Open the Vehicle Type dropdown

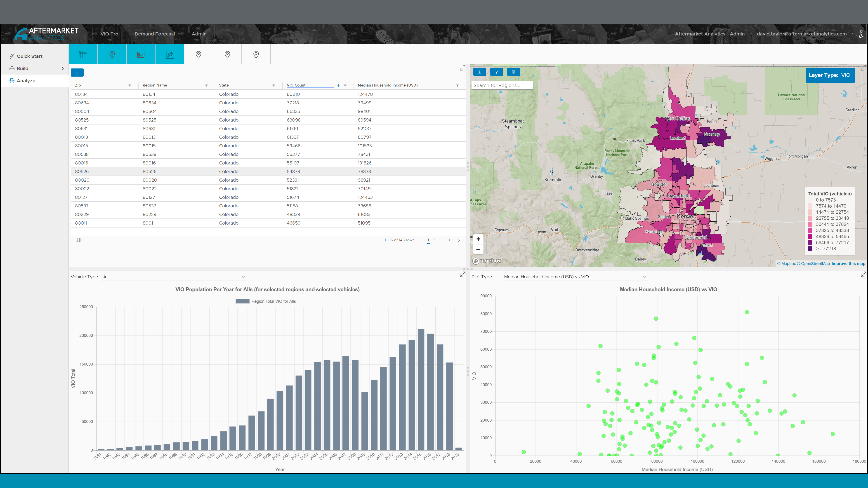[174, 277]
